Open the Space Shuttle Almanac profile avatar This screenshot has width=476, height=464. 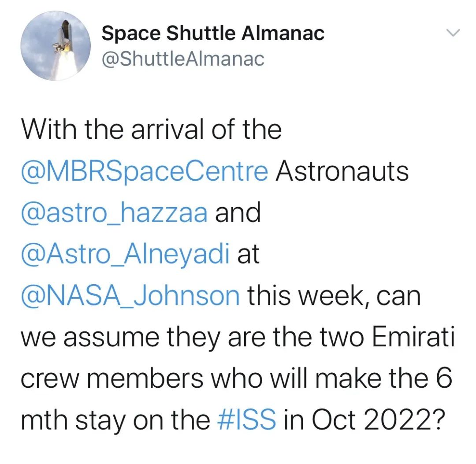coord(56,46)
